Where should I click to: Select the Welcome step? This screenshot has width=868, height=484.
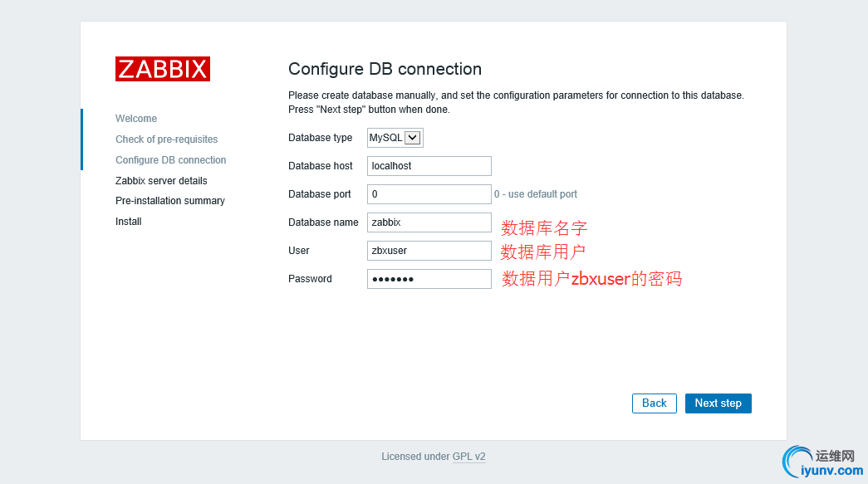(x=136, y=119)
